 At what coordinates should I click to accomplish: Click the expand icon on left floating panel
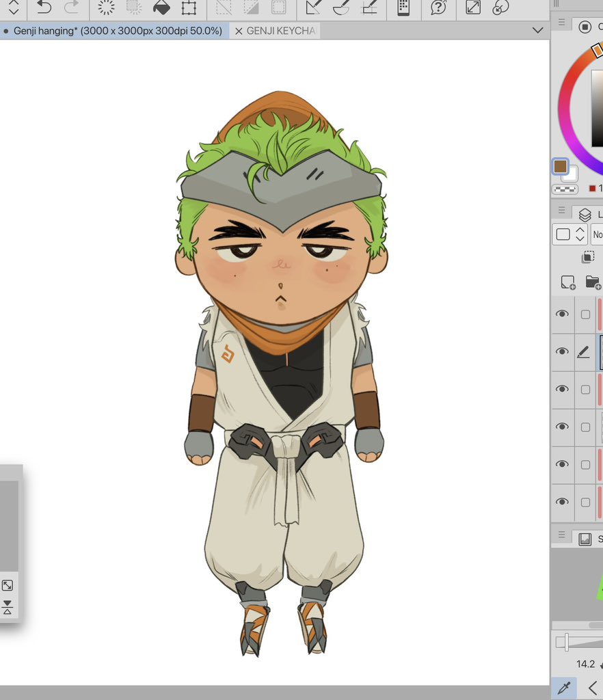[7, 585]
